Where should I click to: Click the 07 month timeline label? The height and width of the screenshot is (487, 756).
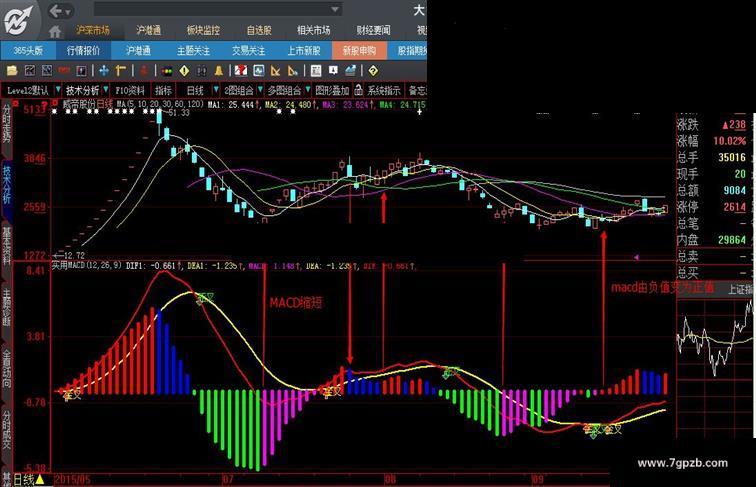228,479
